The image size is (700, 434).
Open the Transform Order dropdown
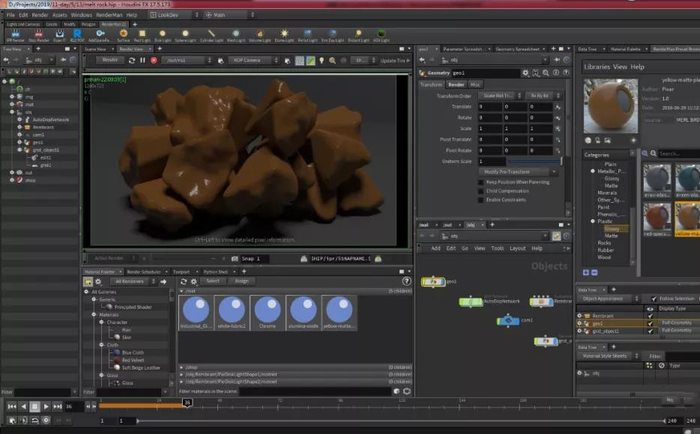[x=500, y=96]
